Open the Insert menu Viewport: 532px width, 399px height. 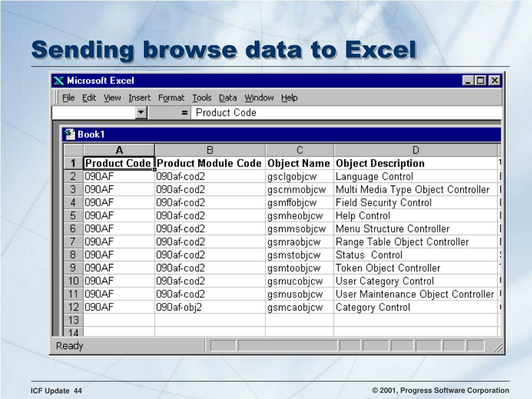(139, 98)
